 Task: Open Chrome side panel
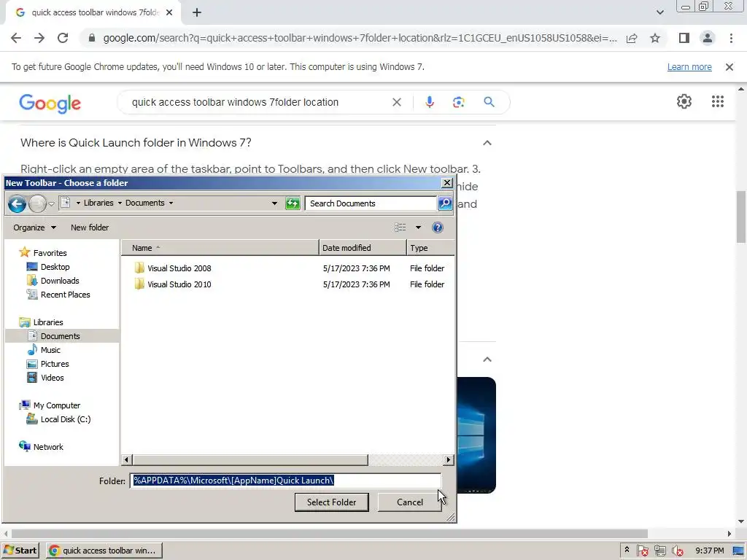tap(684, 38)
